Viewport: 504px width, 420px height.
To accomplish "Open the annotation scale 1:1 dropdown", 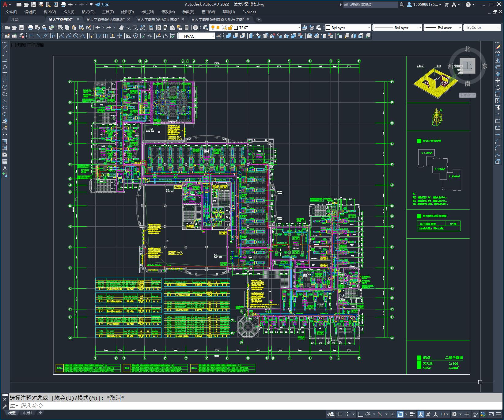I will pos(445,414).
